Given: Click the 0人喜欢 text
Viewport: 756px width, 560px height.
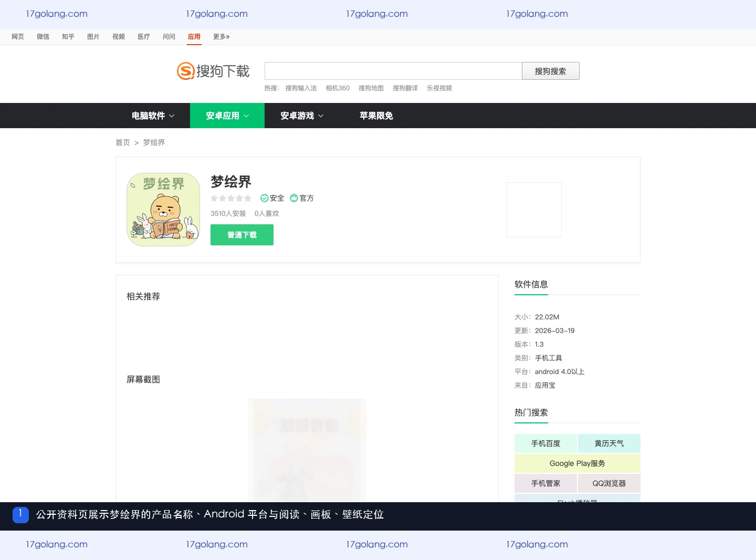Looking at the screenshot, I should pyautogui.click(x=267, y=213).
